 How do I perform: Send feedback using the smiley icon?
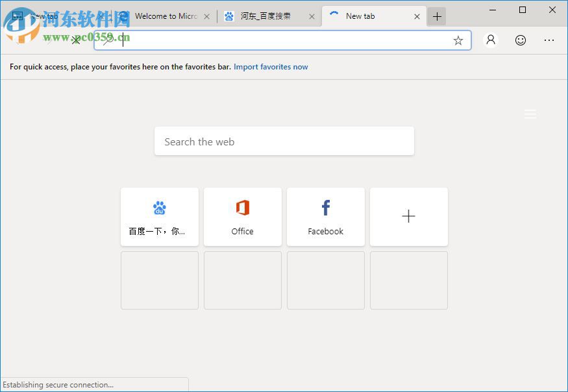click(x=521, y=40)
